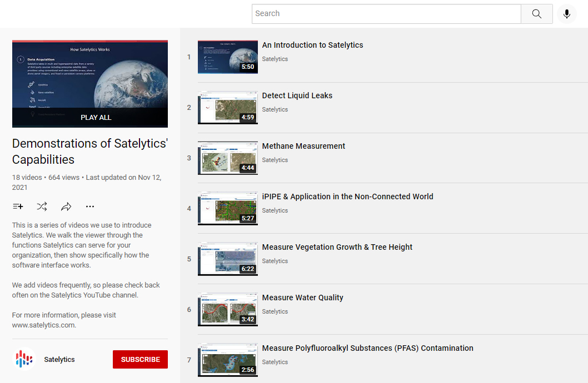This screenshot has width=588, height=383.
Task: Click channel name under the iPIPE video
Action: [x=275, y=210]
